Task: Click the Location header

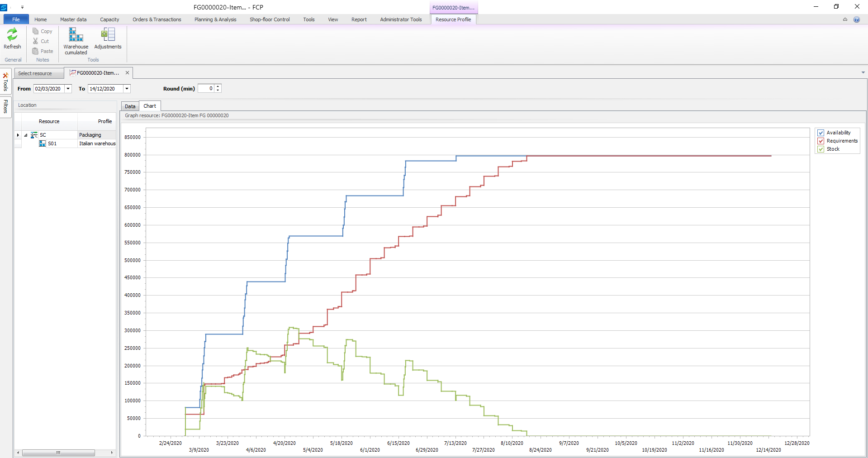Action: [65, 105]
